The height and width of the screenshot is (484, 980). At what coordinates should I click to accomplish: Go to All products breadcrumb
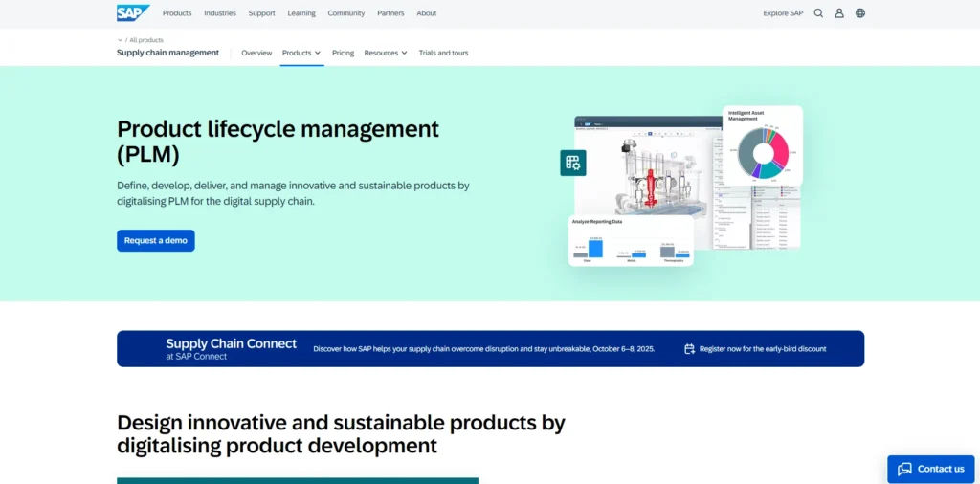coord(146,40)
